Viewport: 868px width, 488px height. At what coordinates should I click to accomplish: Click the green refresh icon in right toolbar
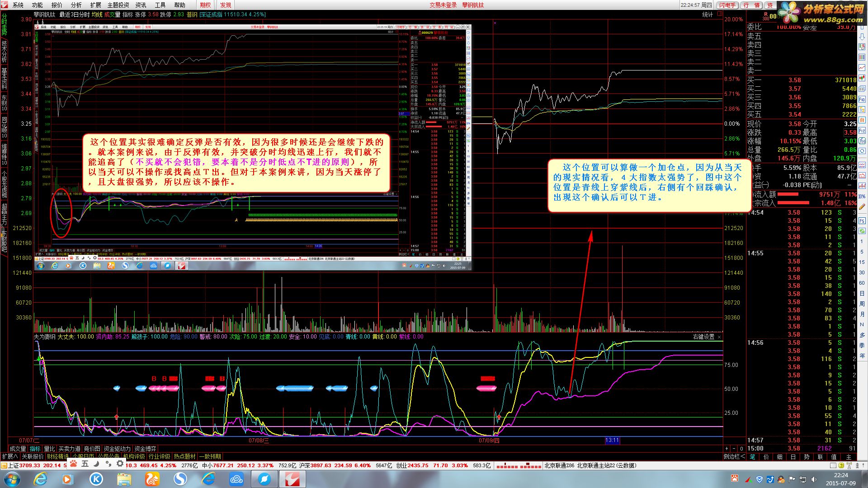862,231
